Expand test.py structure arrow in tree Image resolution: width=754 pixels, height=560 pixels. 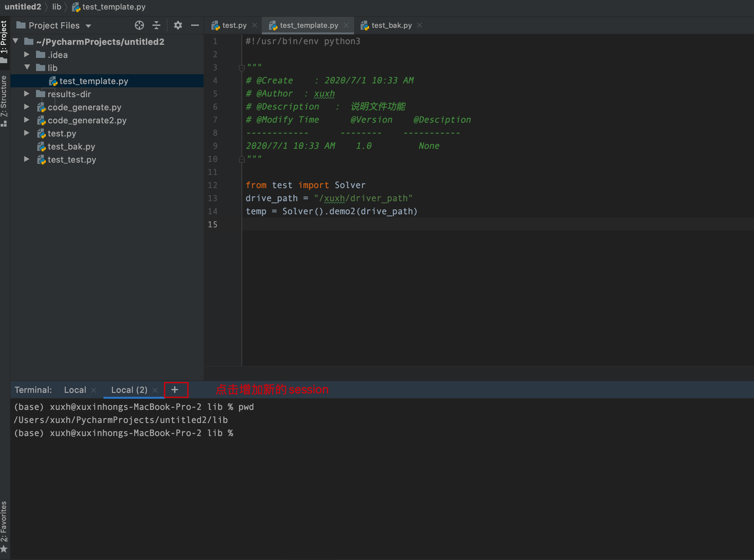[27, 133]
